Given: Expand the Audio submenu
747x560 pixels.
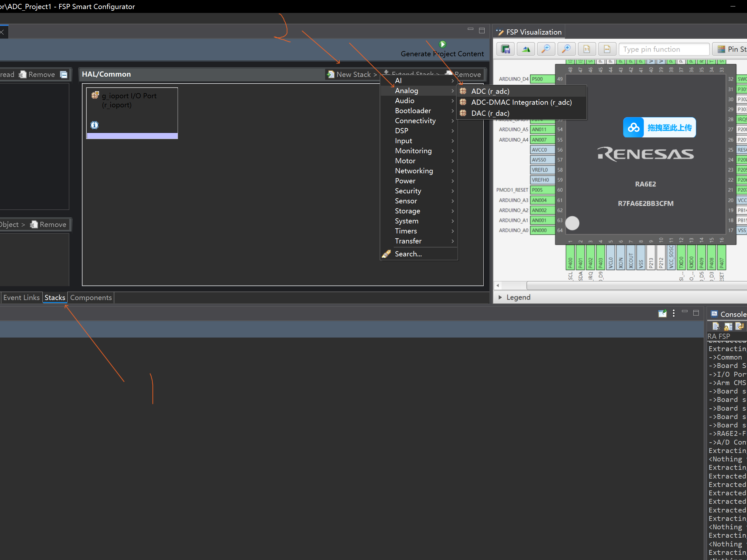Looking at the screenshot, I should (419, 101).
